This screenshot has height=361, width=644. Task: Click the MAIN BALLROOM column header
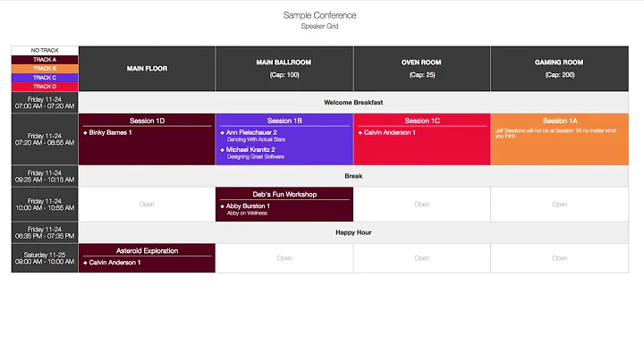pos(284,69)
